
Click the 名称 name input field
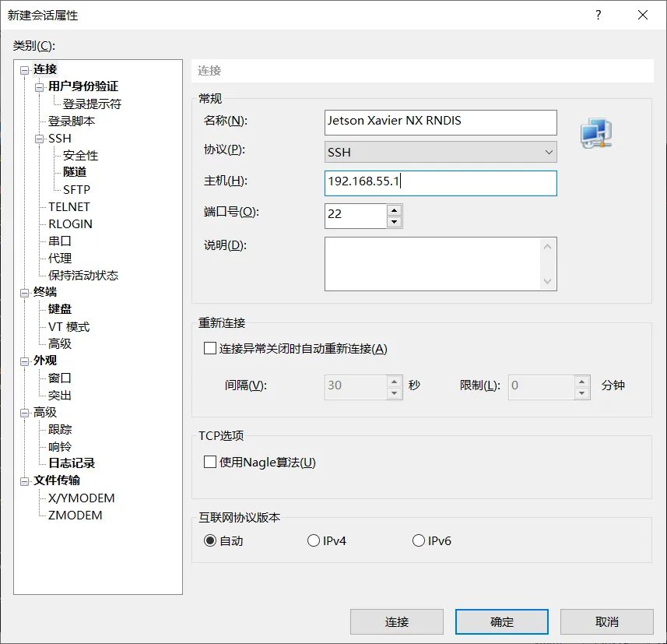[x=441, y=122]
